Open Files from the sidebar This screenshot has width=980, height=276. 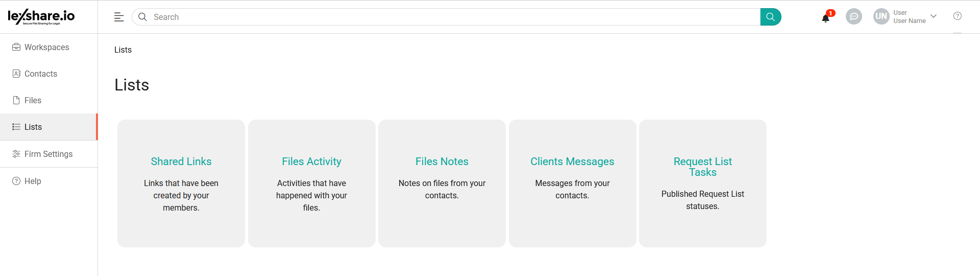33,100
